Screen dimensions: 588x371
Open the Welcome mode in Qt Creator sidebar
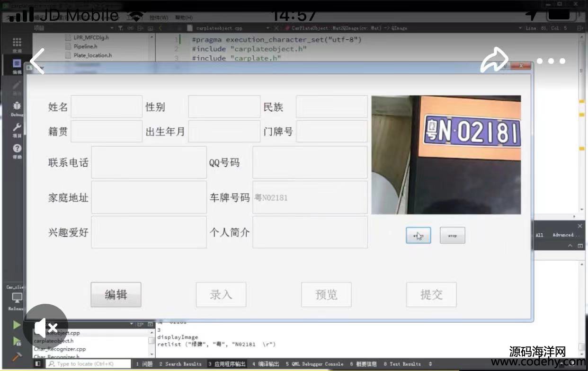point(17,45)
